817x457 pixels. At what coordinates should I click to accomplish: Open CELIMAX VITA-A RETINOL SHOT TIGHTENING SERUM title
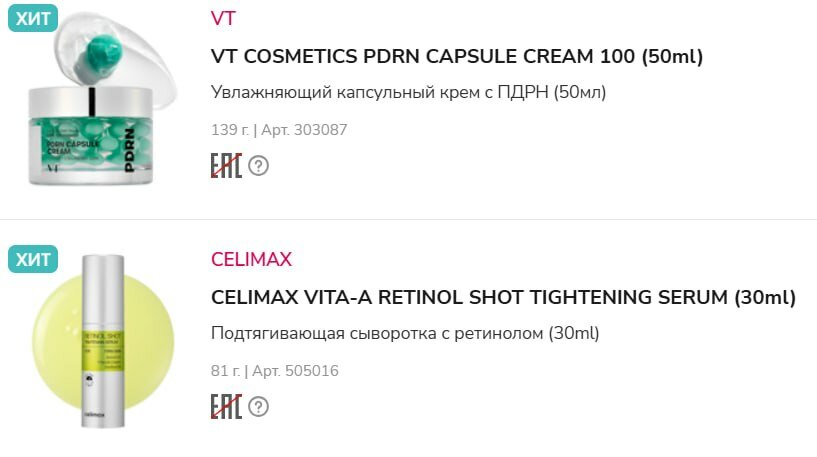(503, 298)
